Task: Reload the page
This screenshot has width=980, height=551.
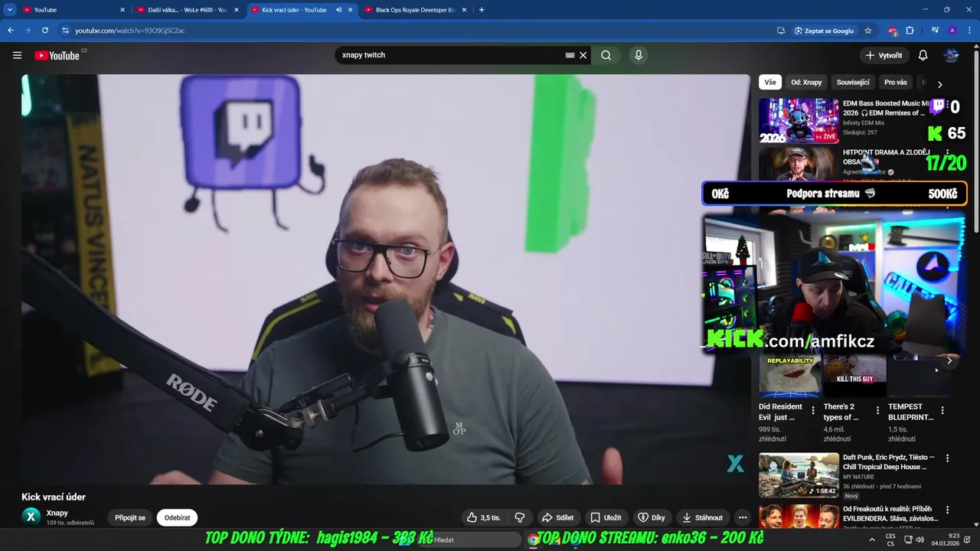Action: click(45, 31)
